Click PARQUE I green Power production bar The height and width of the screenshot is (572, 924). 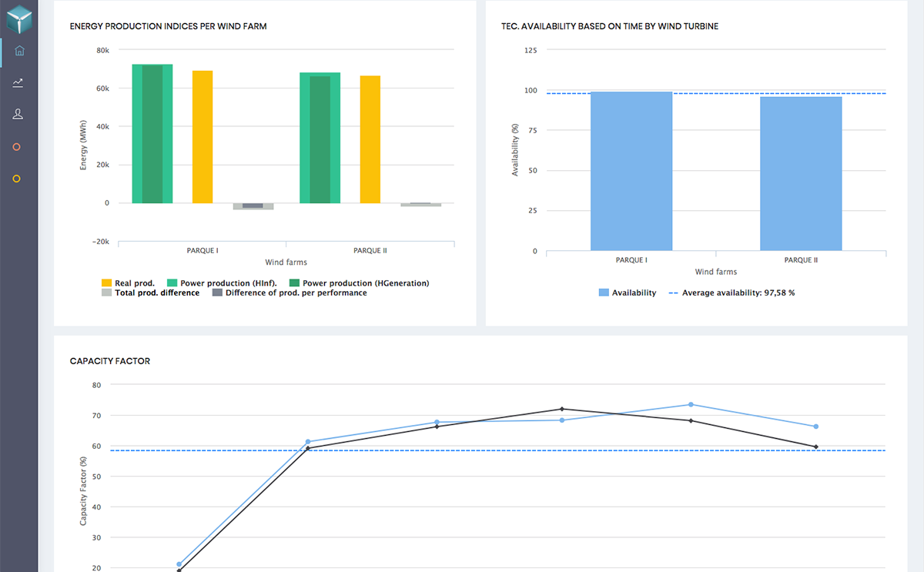(x=152, y=134)
